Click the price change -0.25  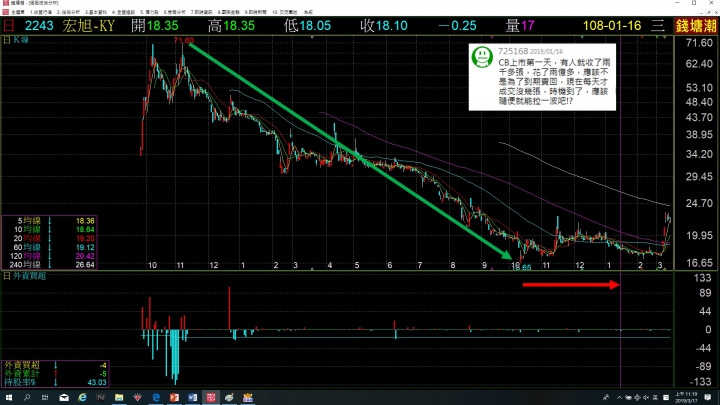coord(457,26)
